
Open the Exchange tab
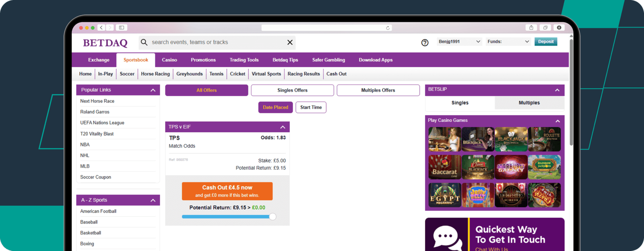(99, 60)
